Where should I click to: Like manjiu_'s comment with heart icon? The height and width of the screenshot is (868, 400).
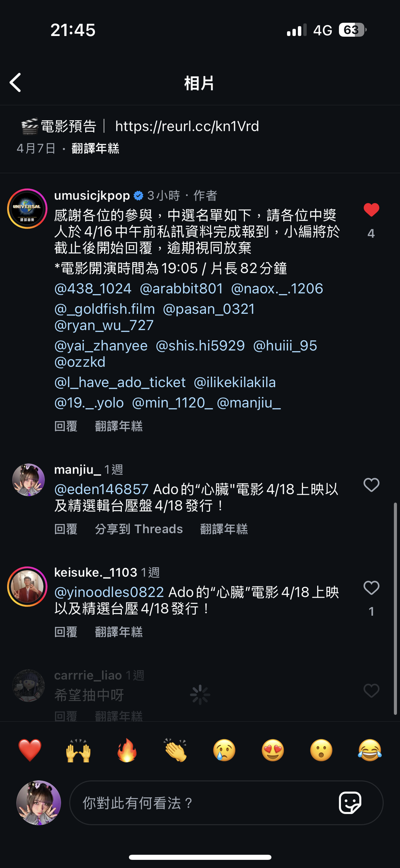371,485
